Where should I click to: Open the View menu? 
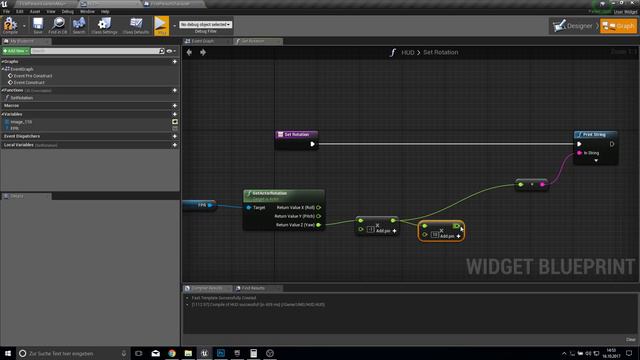(51, 11)
